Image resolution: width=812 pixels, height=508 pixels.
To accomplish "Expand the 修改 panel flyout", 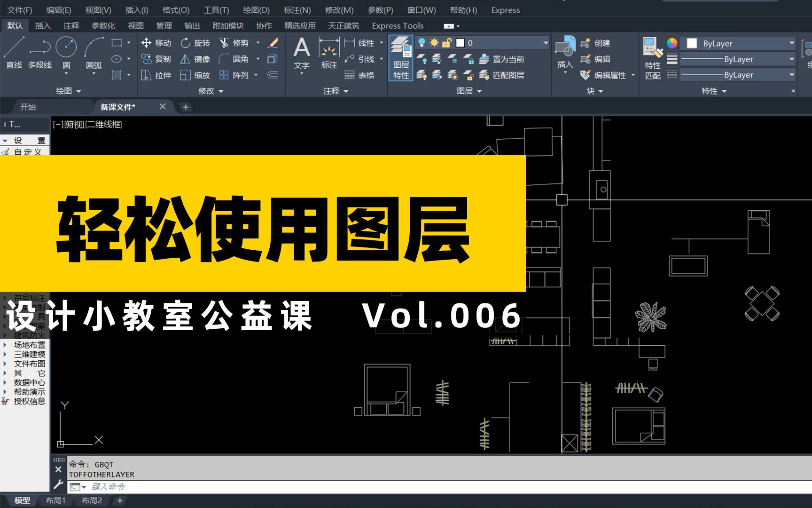I will pos(211,91).
